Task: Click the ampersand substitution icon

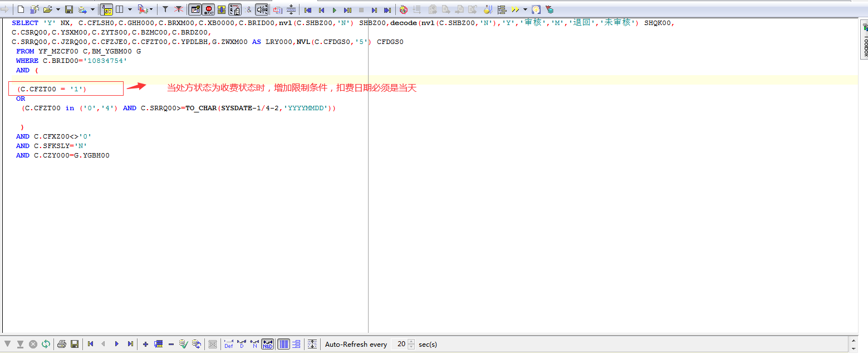Action: point(249,9)
